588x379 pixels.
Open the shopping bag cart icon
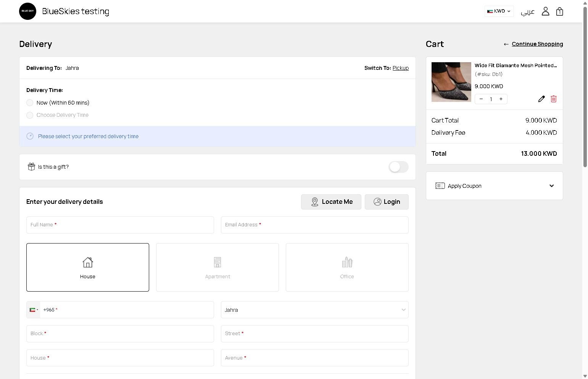(x=559, y=11)
